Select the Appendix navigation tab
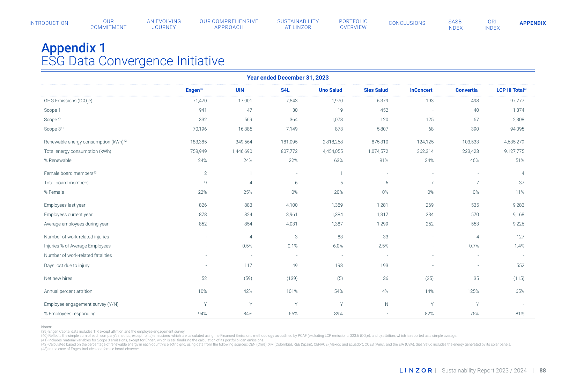 click(533, 23)
